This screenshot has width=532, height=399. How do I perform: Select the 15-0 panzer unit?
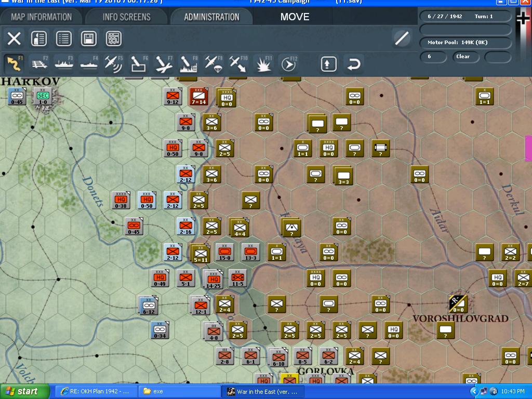coord(224,252)
